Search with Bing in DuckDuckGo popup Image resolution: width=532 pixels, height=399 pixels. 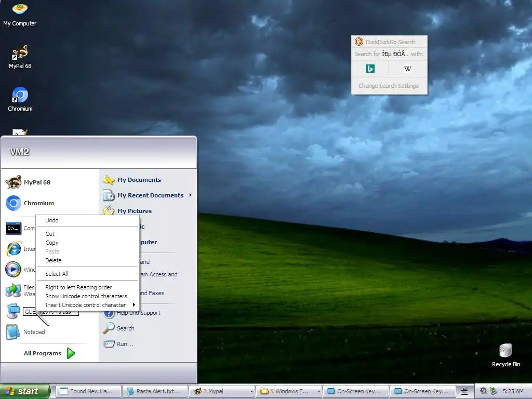coord(370,69)
